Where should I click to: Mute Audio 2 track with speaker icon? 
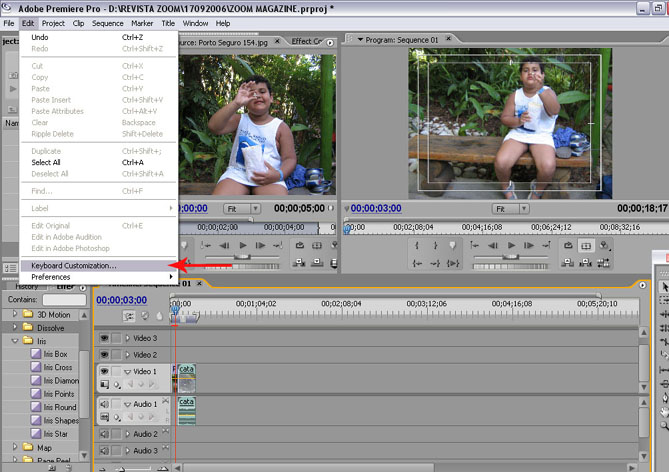104,434
